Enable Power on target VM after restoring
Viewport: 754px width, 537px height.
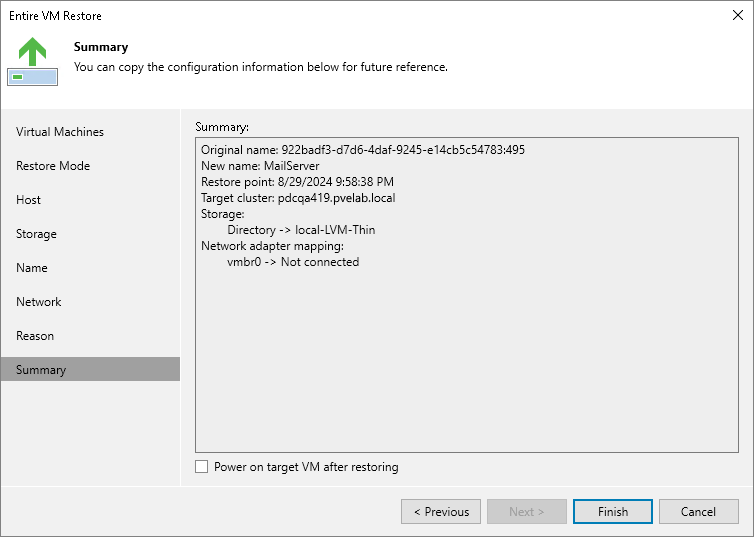[x=201, y=467]
